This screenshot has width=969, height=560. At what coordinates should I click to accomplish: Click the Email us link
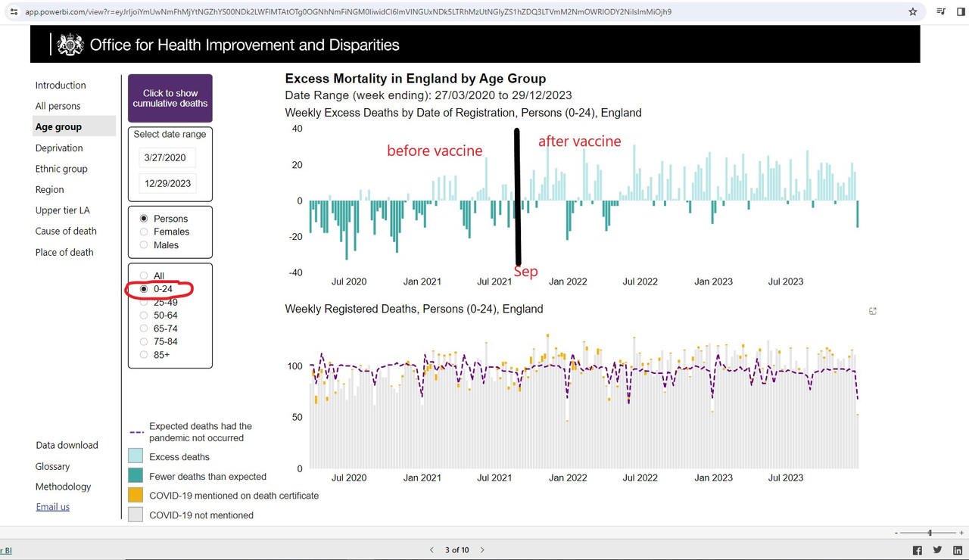(x=53, y=507)
